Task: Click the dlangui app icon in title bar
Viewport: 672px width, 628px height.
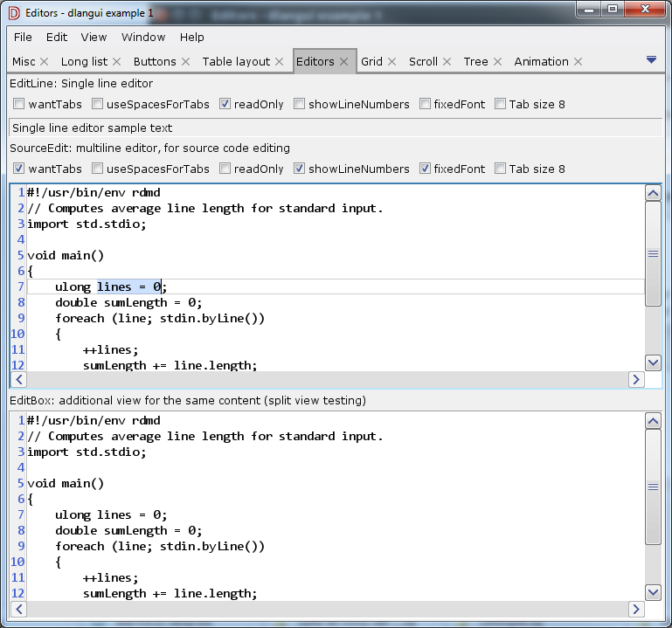Action: 13,12
